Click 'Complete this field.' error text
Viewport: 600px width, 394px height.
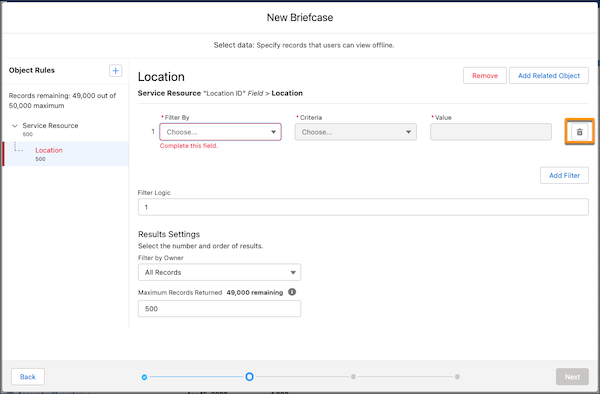click(x=189, y=146)
